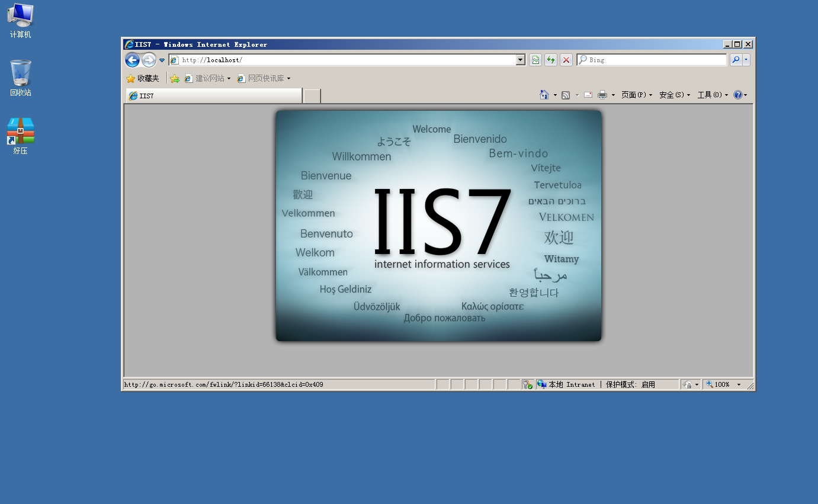Click the IIS7 welcome image link
Screen dimensions: 818x504
439,226
